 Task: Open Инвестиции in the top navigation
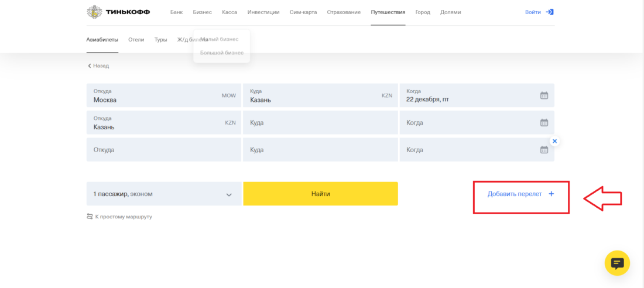click(x=263, y=12)
